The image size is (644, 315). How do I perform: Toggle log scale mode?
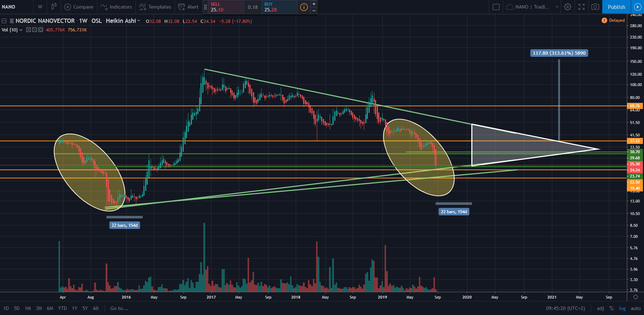(623, 308)
